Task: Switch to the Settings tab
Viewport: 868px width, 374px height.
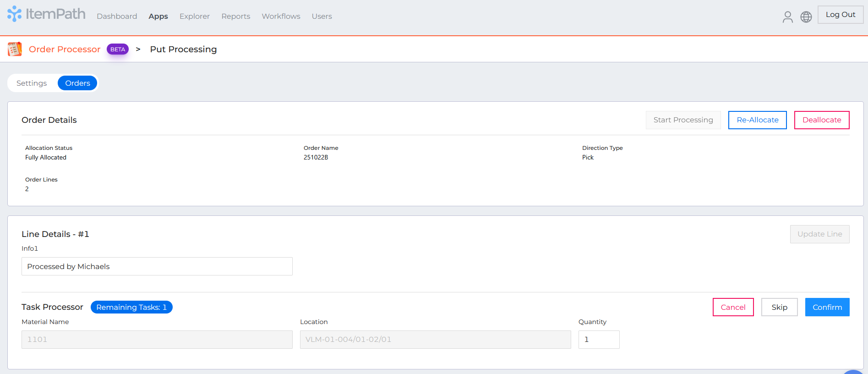Action: (x=32, y=83)
